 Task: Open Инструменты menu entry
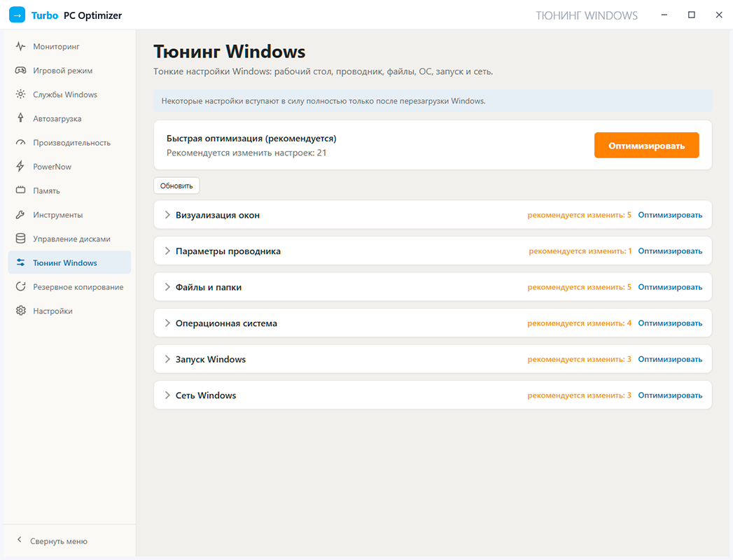point(69,215)
